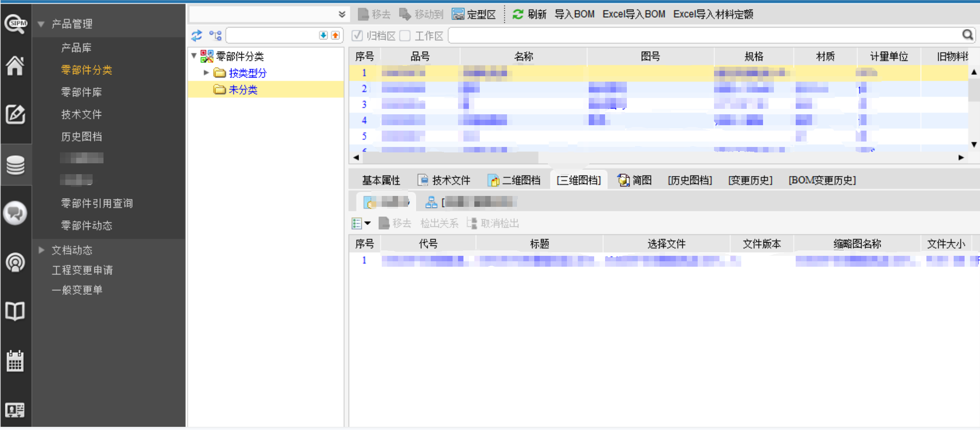This screenshot has height=430, width=980.
Task: Click the 移动到 toolbar icon
Action: [x=405, y=15]
